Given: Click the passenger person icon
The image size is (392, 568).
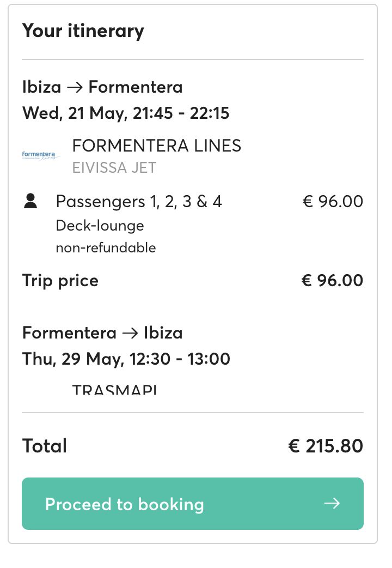Looking at the screenshot, I should click(x=30, y=201).
